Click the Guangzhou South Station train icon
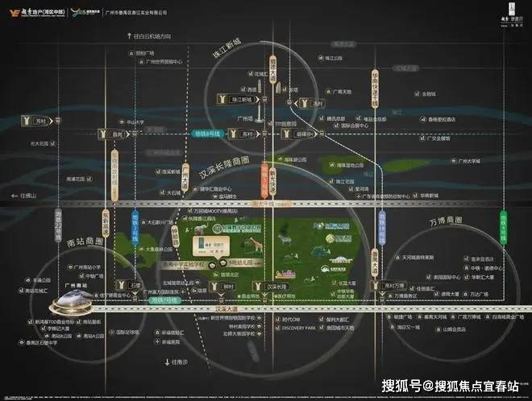Image resolution: width=532 pixels, height=401 pixels. tap(72, 302)
